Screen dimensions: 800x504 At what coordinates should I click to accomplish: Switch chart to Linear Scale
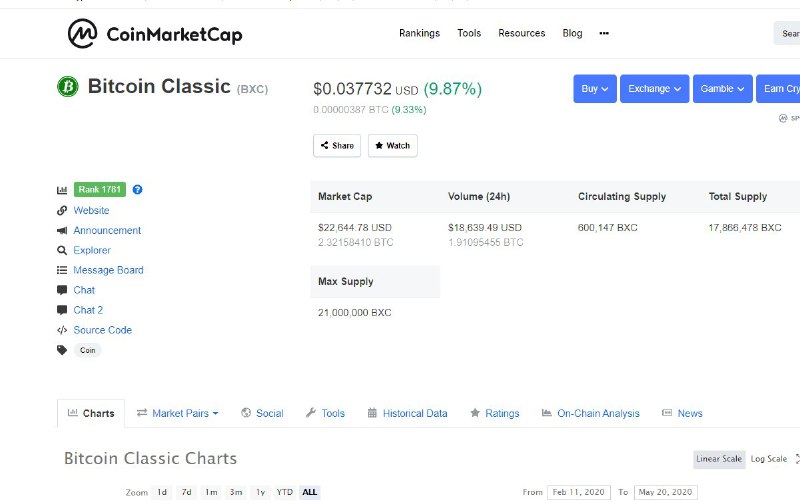coord(719,459)
